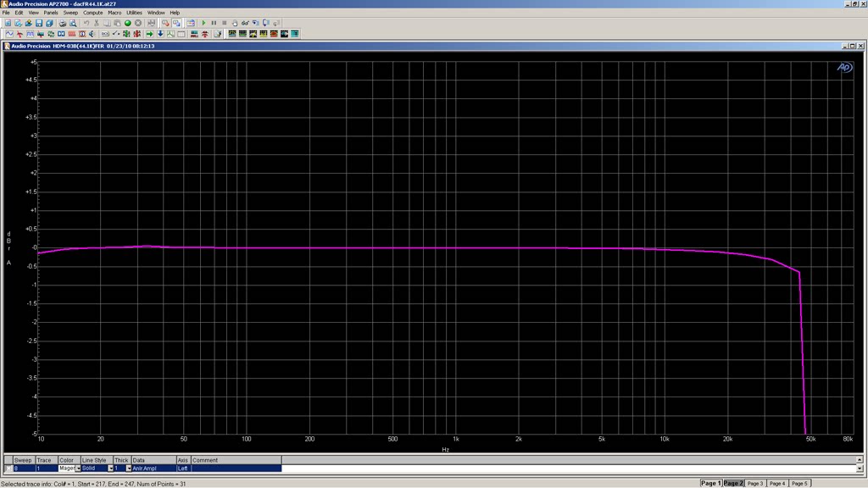The image size is (868, 488).
Task: Click the '20k' x-axis label
Action: [727, 439]
